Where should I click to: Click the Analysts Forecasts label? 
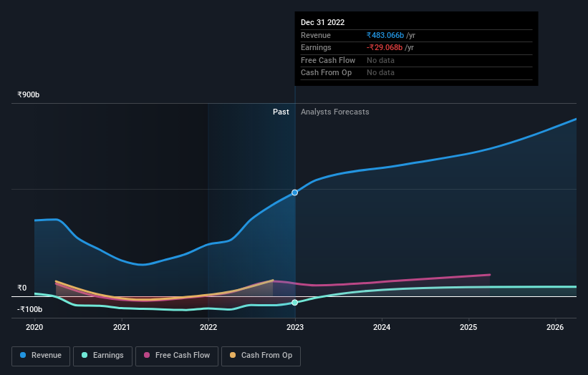(335, 112)
